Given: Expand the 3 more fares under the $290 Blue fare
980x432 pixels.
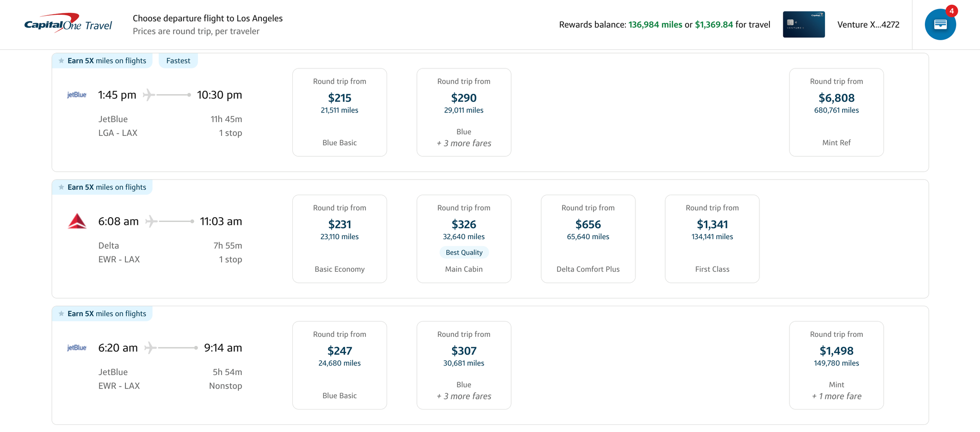Looking at the screenshot, I should pyautogui.click(x=463, y=143).
